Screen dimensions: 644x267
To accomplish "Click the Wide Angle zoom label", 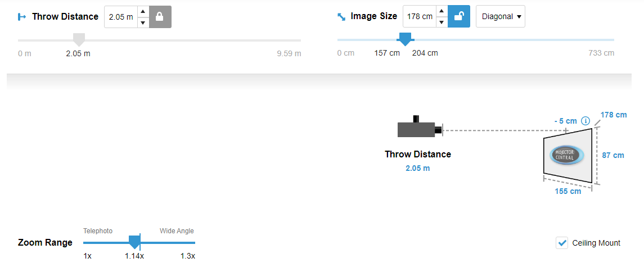I will 177,231.
